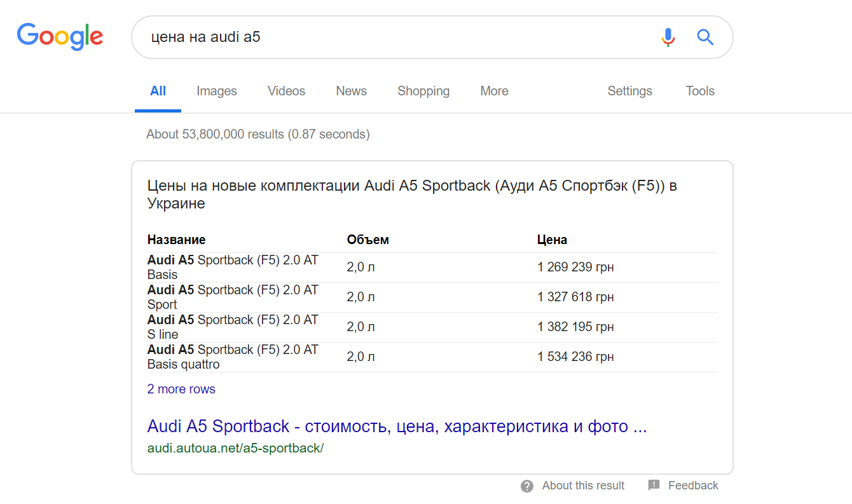
Task: Switch to the Images tab
Action: click(x=217, y=91)
